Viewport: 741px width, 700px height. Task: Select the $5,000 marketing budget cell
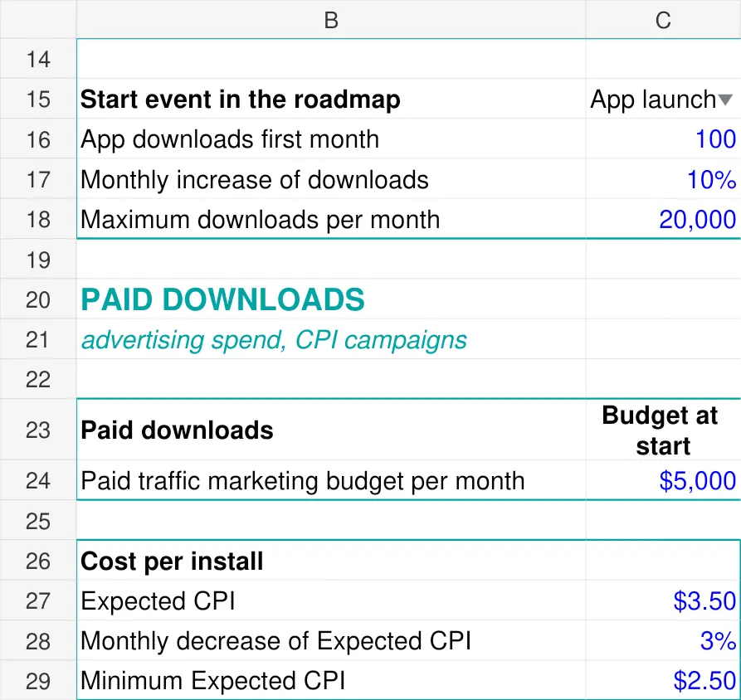[664, 480]
